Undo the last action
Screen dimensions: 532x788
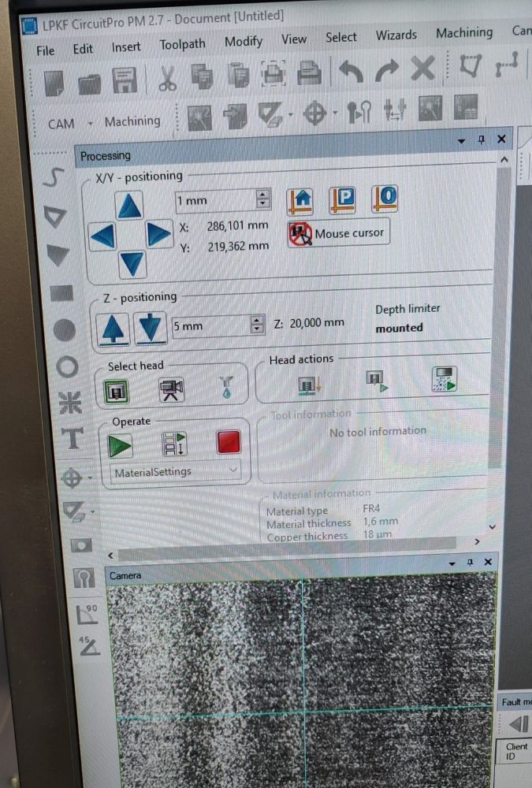(x=351, y=71)
